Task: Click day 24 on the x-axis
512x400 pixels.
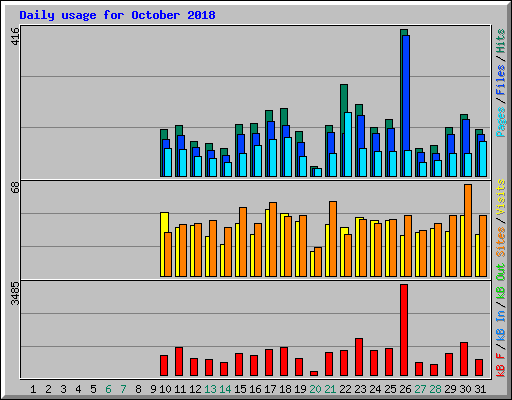Action: [x=375, y=389]
